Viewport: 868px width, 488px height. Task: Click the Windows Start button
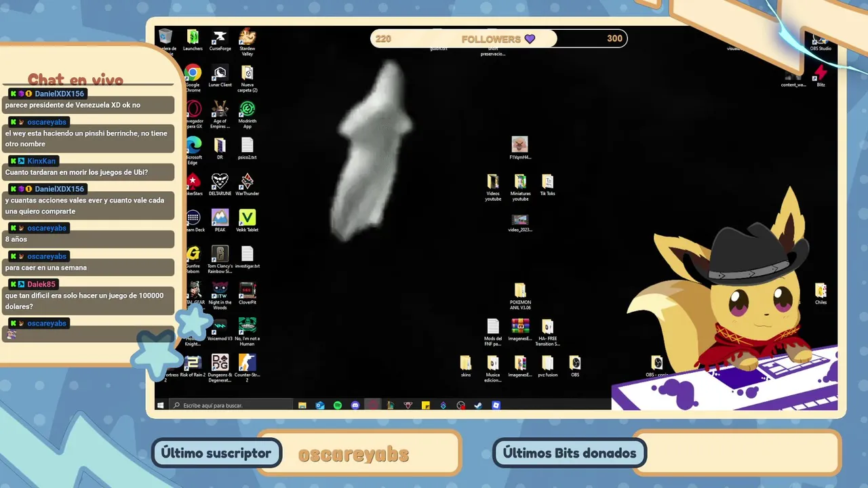[x=161, y=405]
